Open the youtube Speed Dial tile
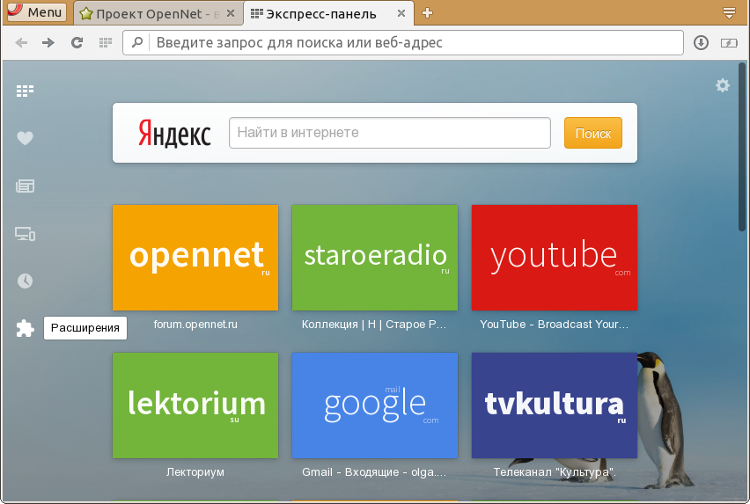This screenshot has width=750, height=504. [554, 257]
